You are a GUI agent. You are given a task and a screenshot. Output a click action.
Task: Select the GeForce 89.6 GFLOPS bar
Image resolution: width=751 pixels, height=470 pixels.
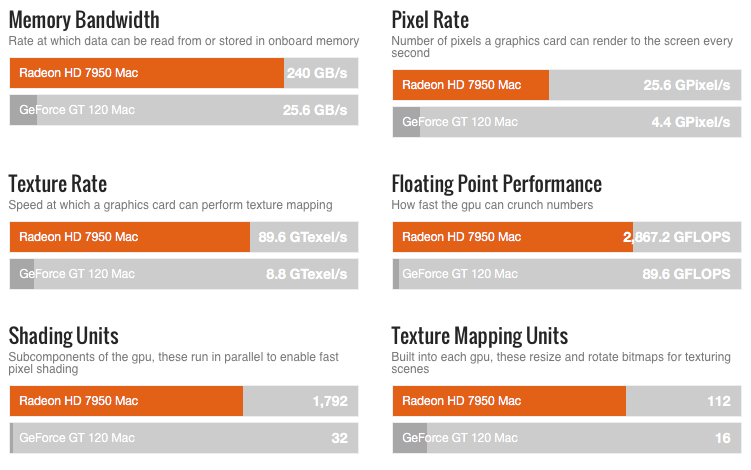point(567,274)
